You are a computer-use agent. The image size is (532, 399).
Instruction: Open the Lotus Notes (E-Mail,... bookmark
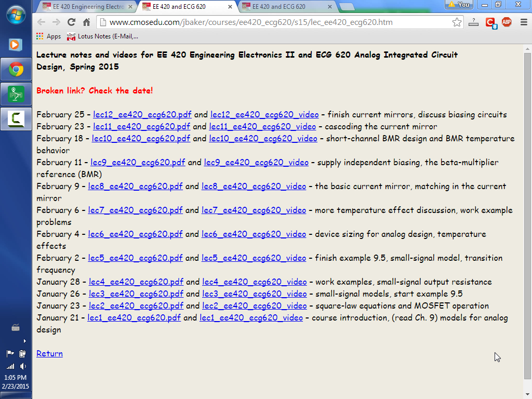[102, 36]
